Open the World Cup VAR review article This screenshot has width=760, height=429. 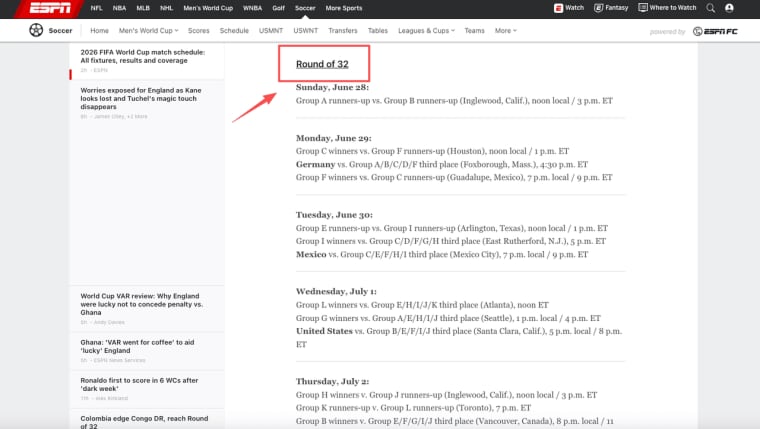(142, 304)
